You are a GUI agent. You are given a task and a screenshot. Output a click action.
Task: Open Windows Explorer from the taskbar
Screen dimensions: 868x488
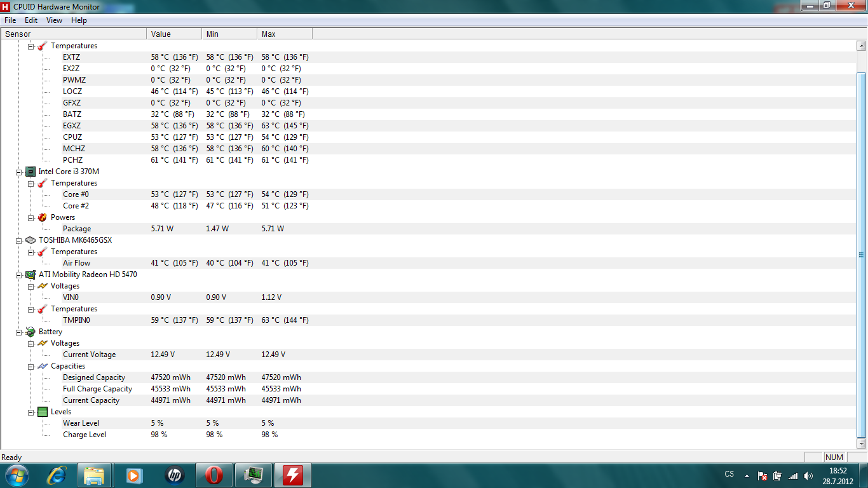point(95,475)
